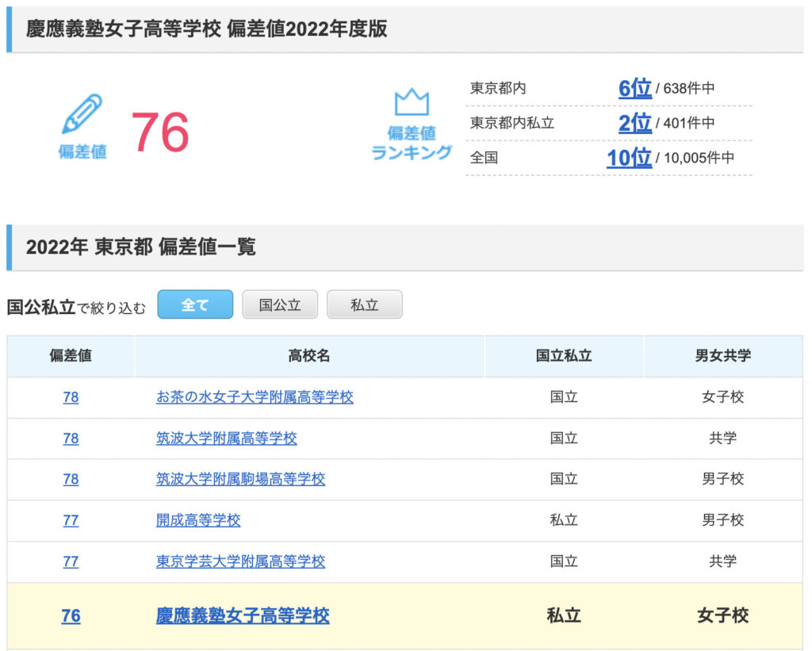Click 全国 ranking label
The image size is (812, 651).
tap(484, 158)
